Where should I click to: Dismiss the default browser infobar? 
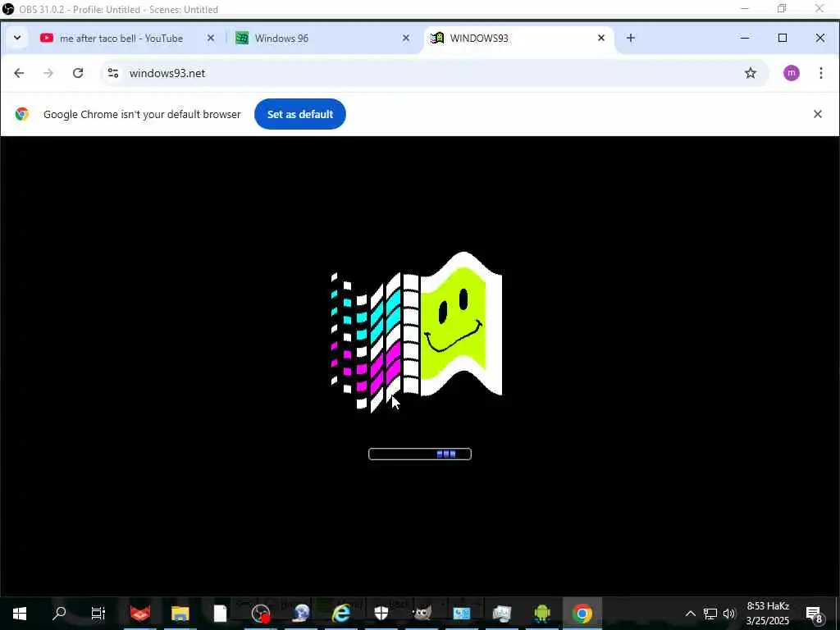[x=818, y=114]
